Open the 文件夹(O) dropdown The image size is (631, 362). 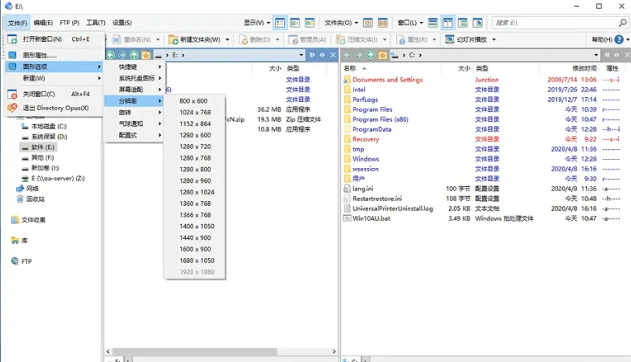pos(341,23)
